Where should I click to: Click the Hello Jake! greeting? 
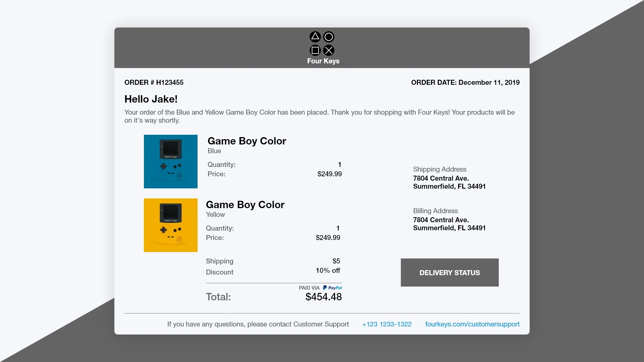tap(151, 99)
